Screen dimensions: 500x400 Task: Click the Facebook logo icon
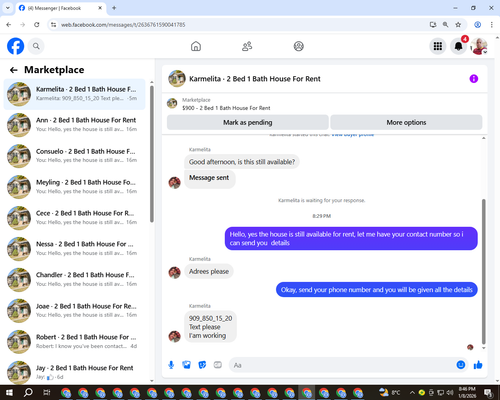(x=15, y=46)
